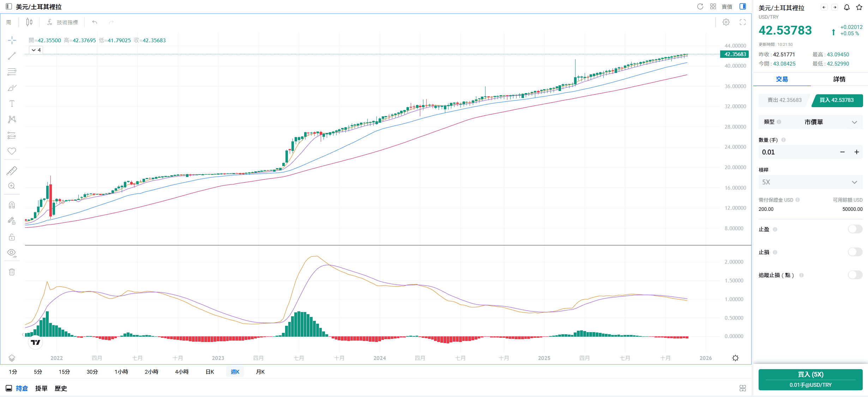
Task: Switch to the 詳情 tab
Action: (x=839, y=79)
